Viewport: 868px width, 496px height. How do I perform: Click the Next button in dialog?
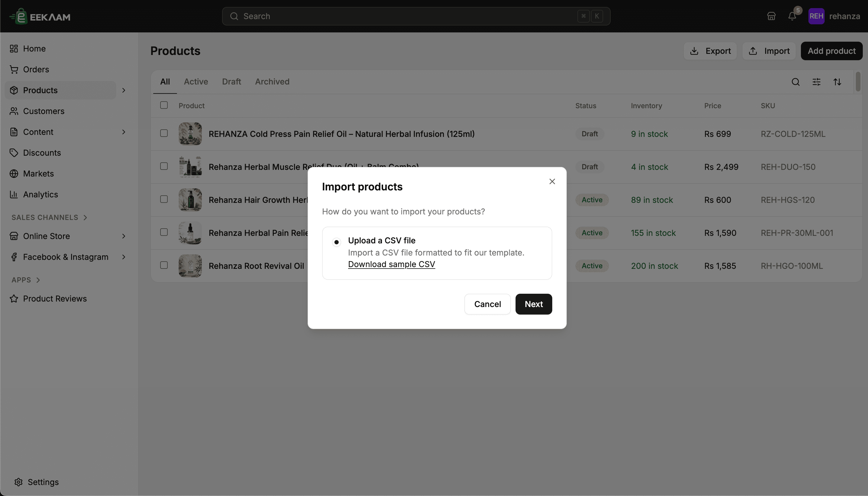pyautogui.click(x=534, y=304)
